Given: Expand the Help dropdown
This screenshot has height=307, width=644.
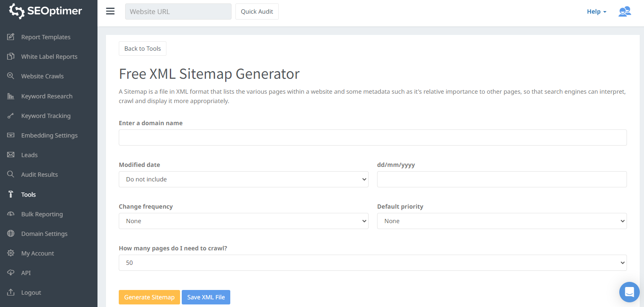Looking at the screenshot, I should [x=596, y=11].
